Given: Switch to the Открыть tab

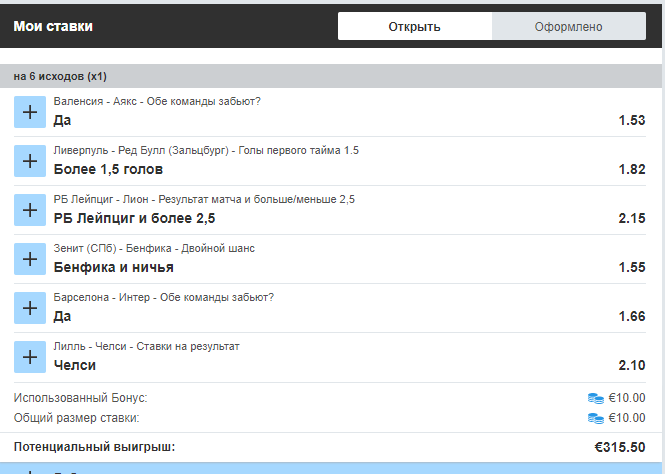Looking at the screenshot, I should point(415,26).
